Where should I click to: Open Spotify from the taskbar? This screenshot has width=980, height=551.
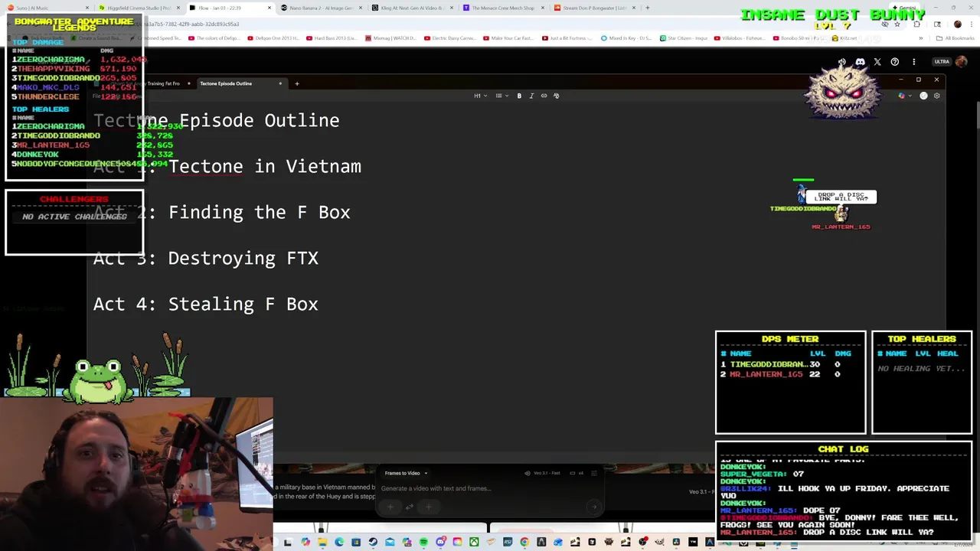(x=423, y=543)
